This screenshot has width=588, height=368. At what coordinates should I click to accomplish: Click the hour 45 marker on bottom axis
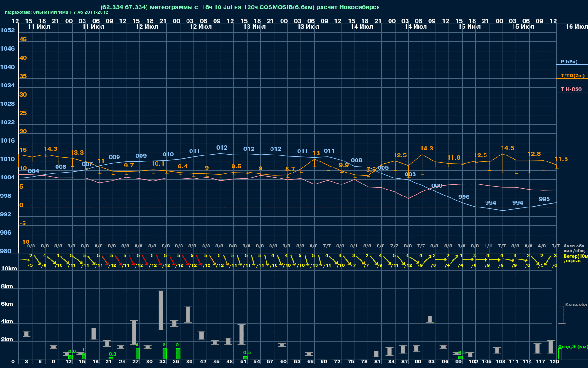(216, 362)
